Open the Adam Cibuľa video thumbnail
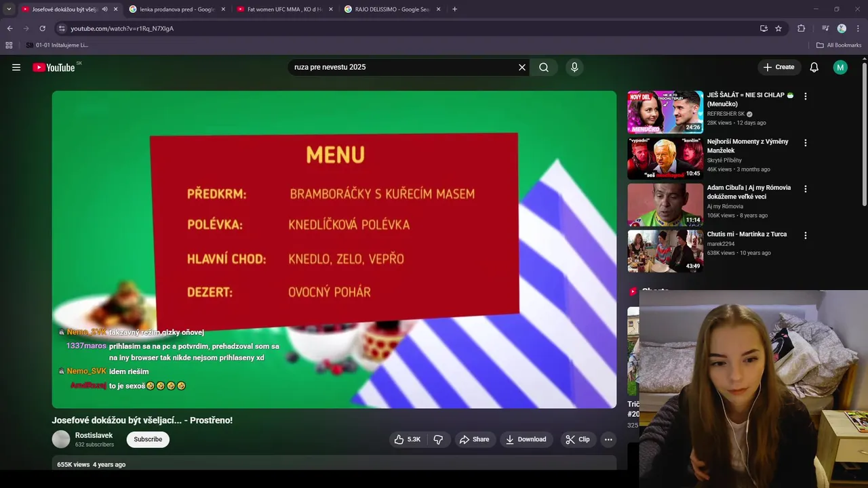 click(665, 204)
